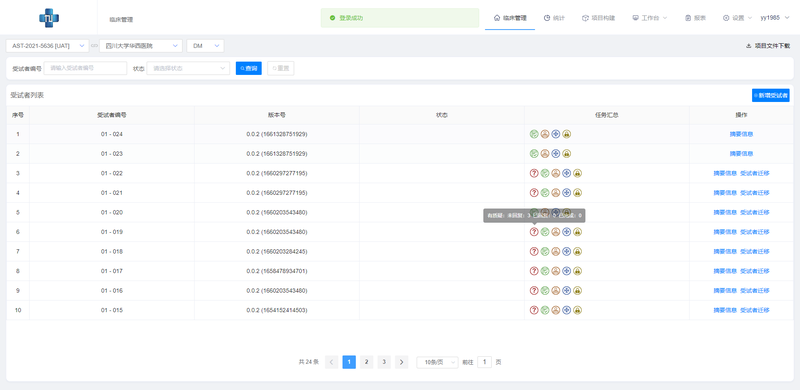Go to page 3 of the subject list

[x=384, y=362]
